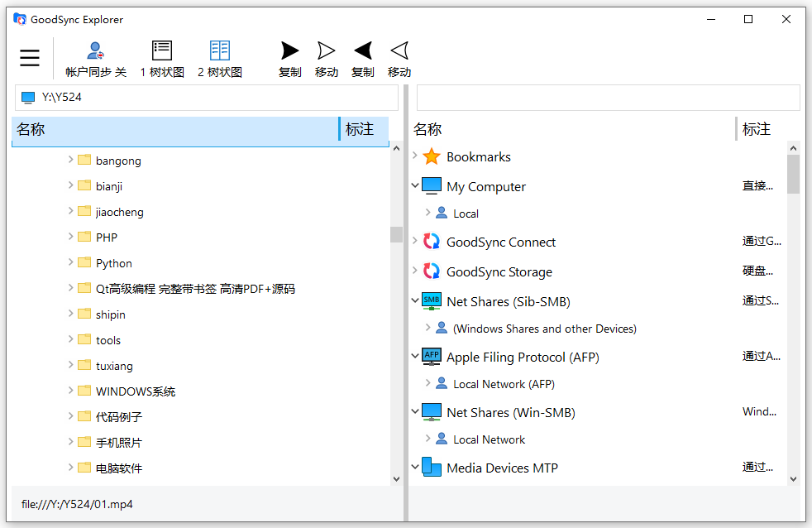
Task: Click user icon beside Local Network (AFP)
Action: (x=442, y=383)
